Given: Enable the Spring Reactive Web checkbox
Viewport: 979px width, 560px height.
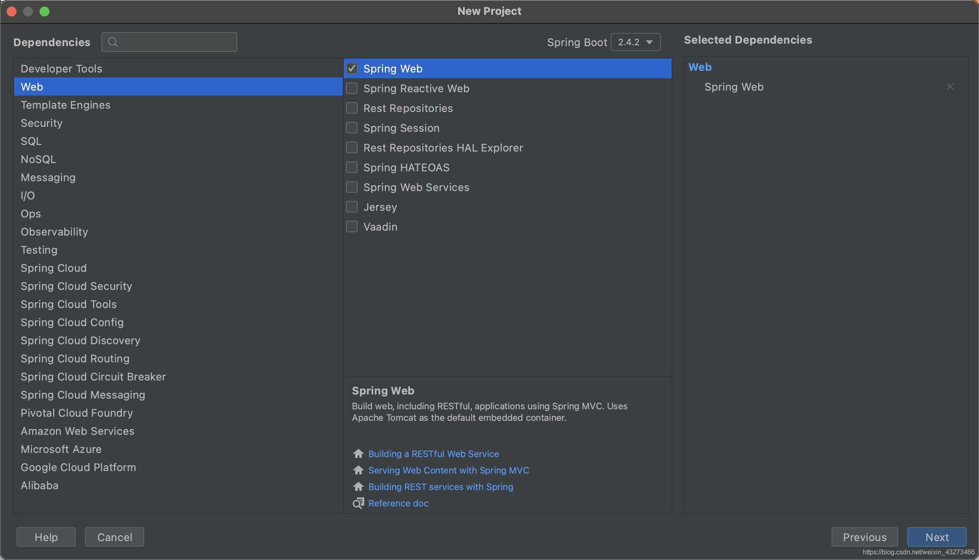Looking at the screenshot, I should click(x=352, y=88).
